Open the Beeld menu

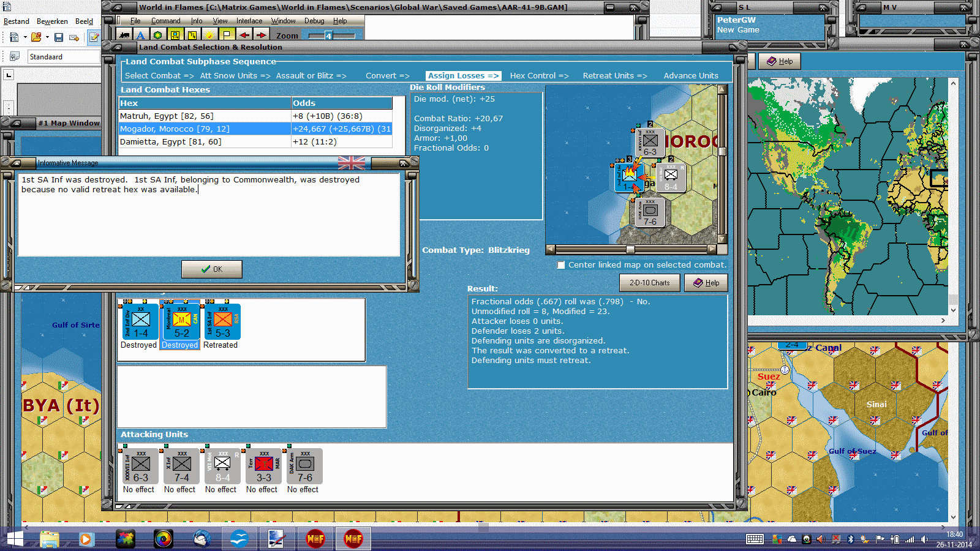[x=84, y=21]
